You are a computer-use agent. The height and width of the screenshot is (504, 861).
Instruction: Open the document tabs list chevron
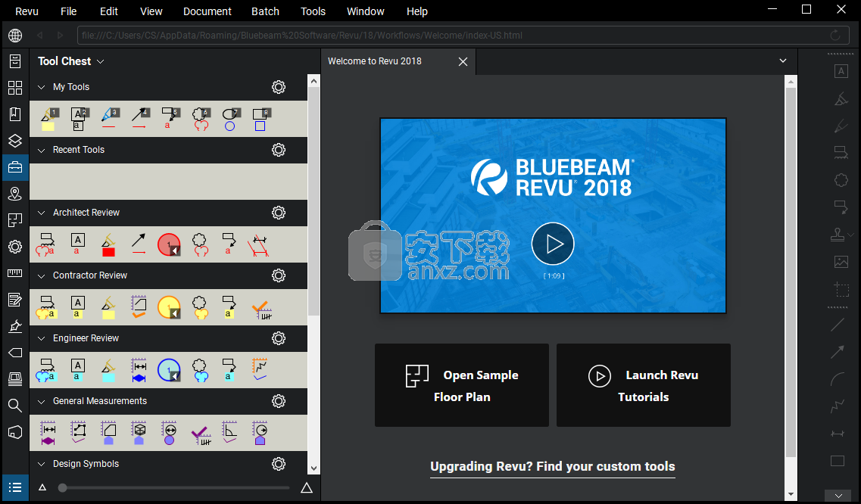point(783,61)
